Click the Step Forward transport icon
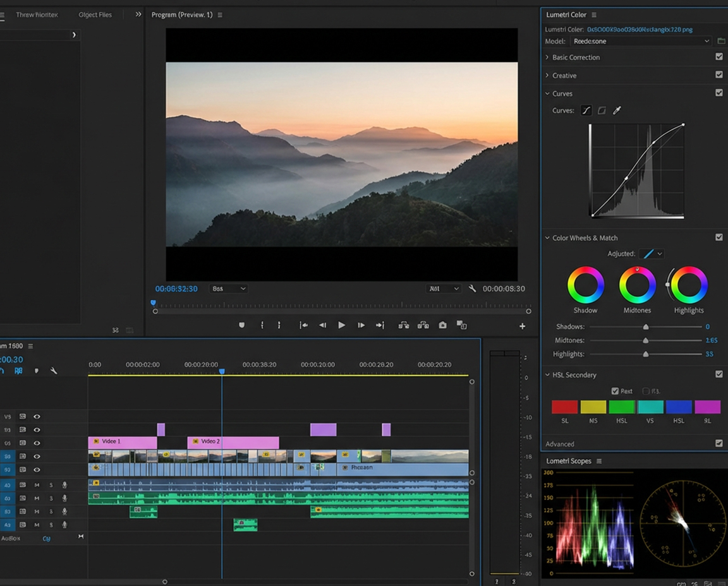The width and height of the screenshot is (728, 586). tap(360, 325)
